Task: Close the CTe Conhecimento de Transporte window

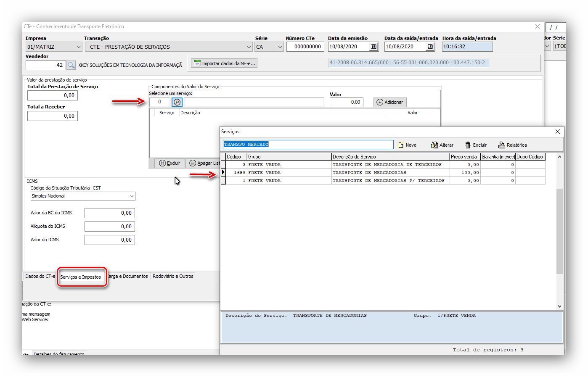Action: point(537,26)
